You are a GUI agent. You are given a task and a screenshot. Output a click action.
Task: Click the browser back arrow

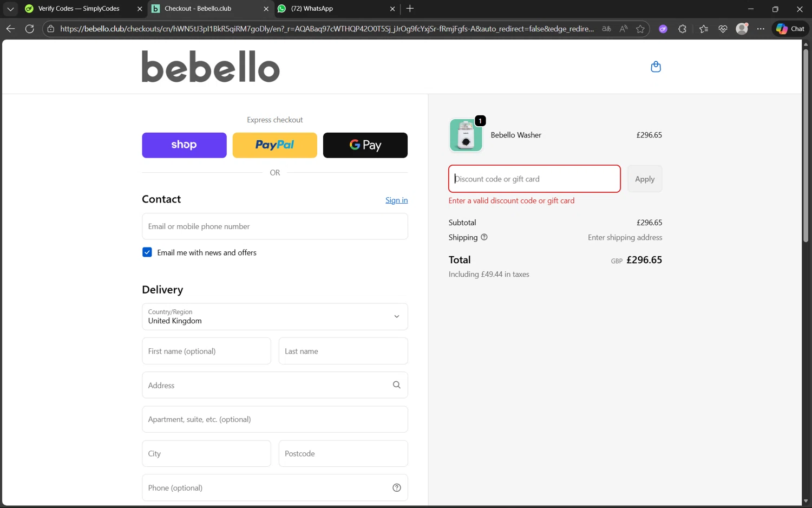tap(10, 29)
